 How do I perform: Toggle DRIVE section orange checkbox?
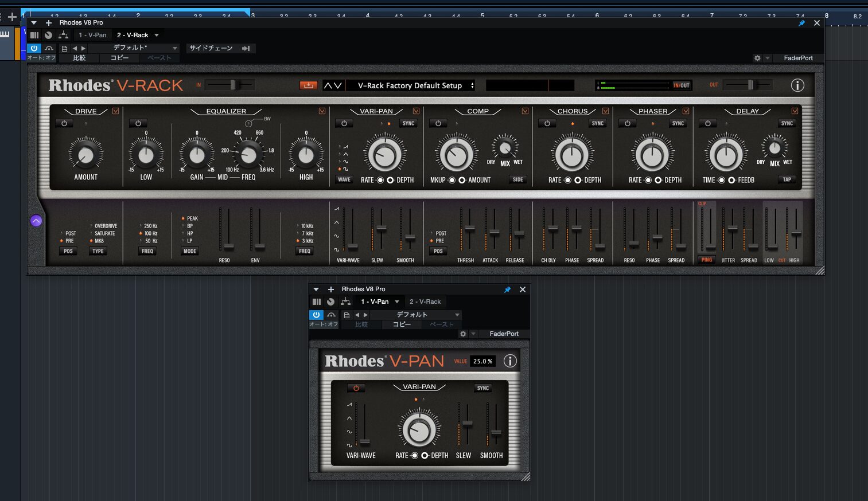tap(115, 111)
